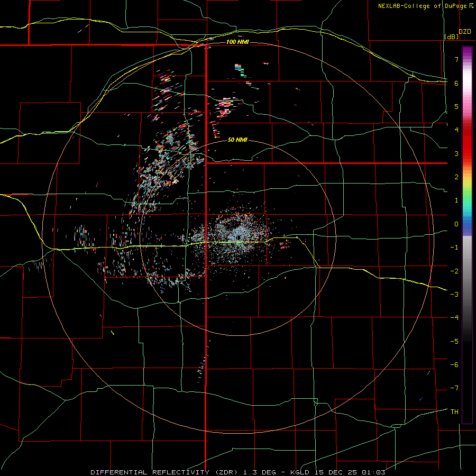The height and width of the screenshot is (476, 476).
Task: Click the 2 value on color scale
Action: coord(456,177)
